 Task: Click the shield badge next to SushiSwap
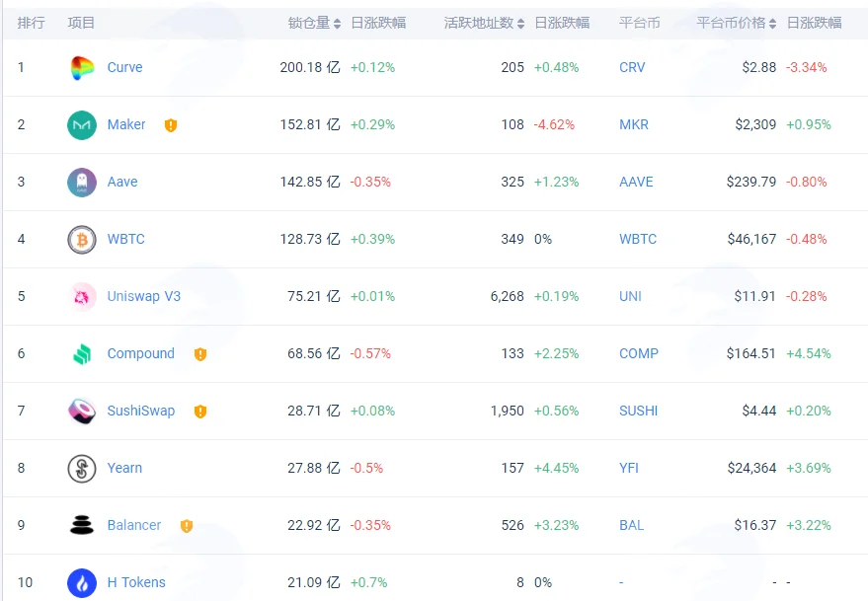(200, 412)
